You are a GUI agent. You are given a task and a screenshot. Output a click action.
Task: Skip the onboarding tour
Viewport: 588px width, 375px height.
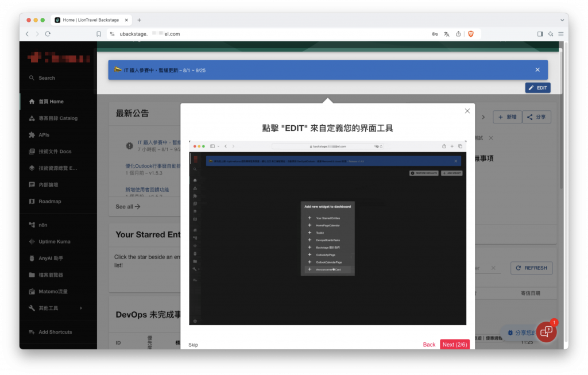pyautogui.click(x=193, y=345)
